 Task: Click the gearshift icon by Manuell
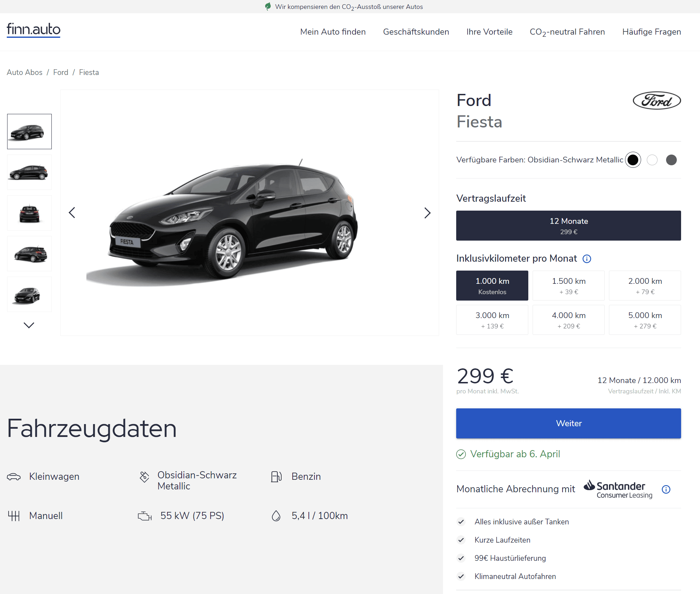[x=14, y=516]
